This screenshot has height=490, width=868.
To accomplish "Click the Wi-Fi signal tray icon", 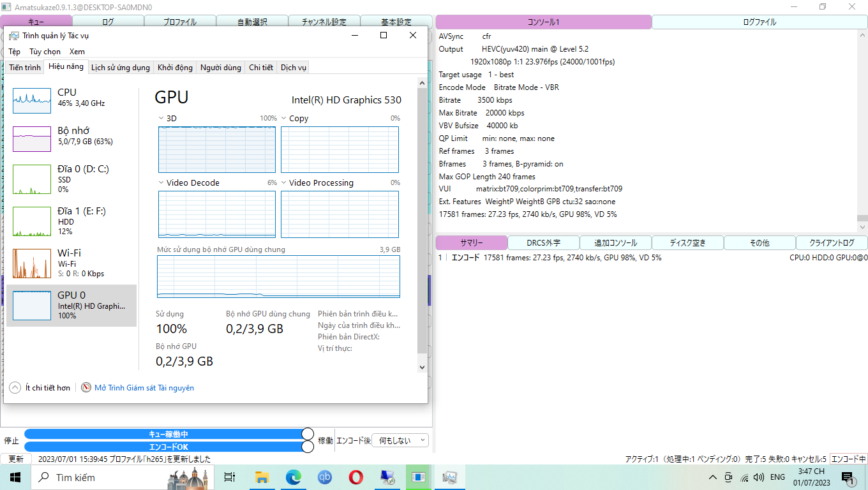I will click(744, 477).
